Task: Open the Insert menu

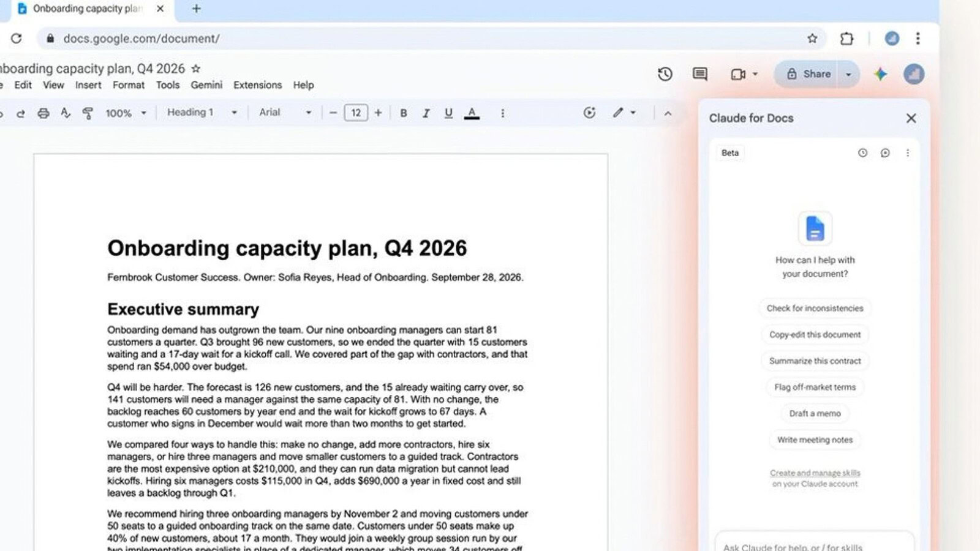Action: [x=88, y=85]
